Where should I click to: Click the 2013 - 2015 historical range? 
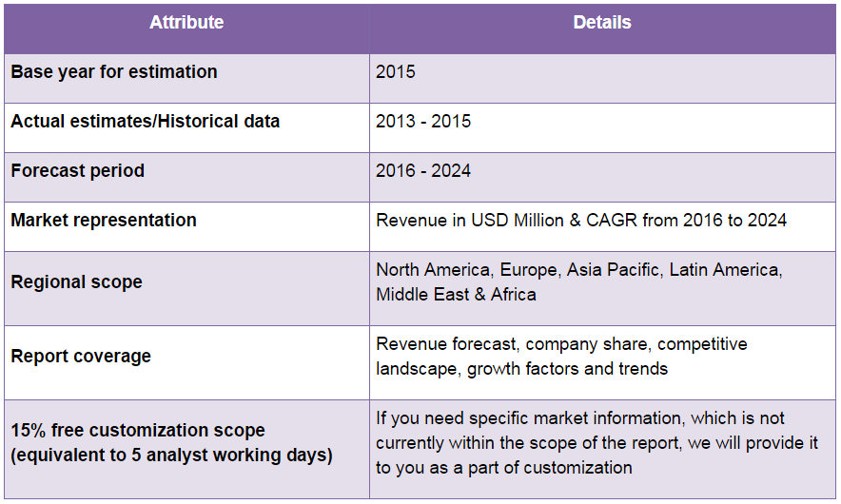(x=423, y=121)
